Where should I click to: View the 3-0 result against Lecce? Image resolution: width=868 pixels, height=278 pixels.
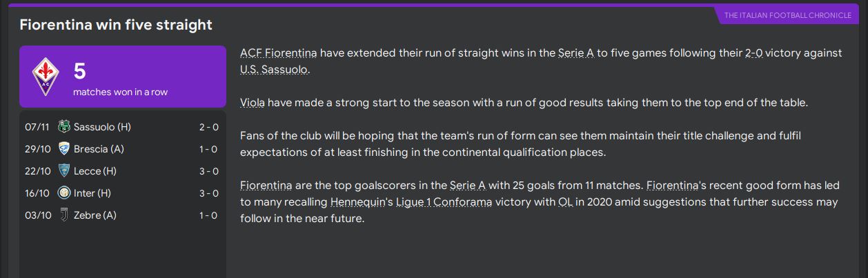(208, 171)
